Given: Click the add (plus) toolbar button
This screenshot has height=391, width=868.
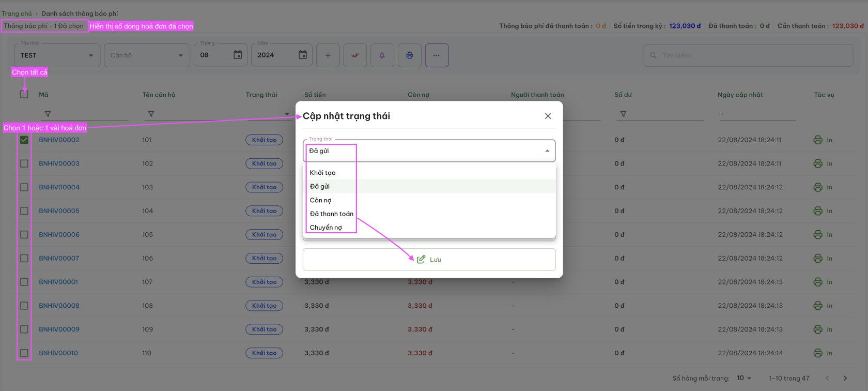Looking at the screenshot, I should tap(328, 55).
